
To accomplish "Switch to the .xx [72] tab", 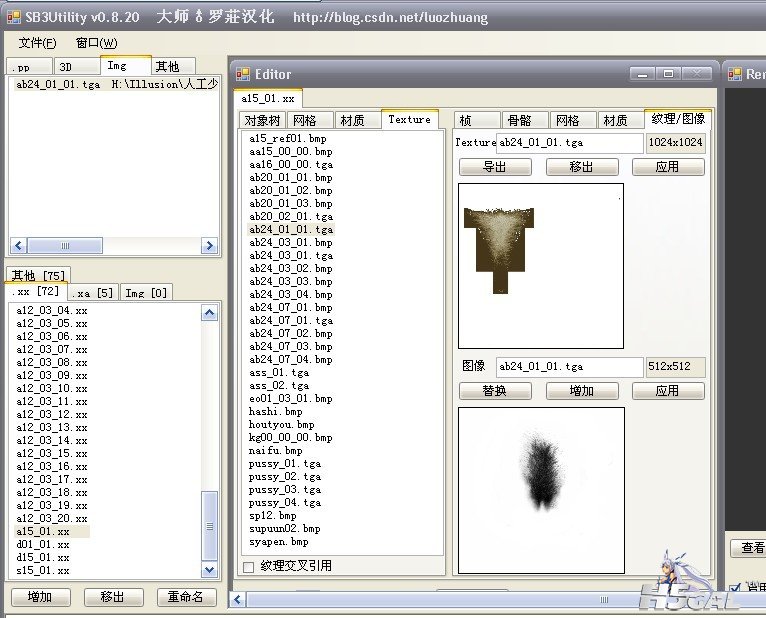I will pyautogui.click(x=36, y=291).
